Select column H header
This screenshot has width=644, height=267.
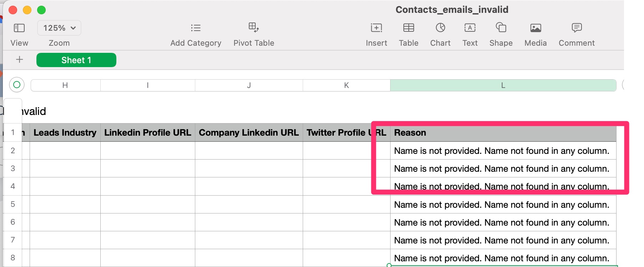click(65, 85)
